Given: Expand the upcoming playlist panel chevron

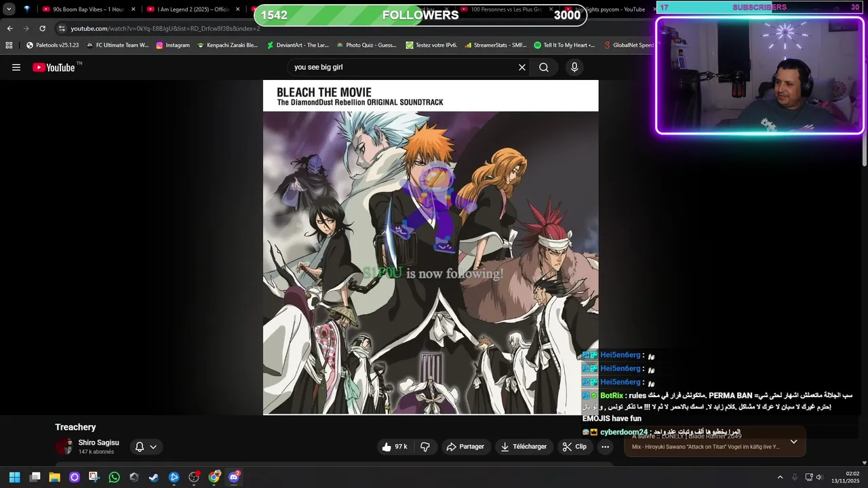Looking at the screenshot, I should pyautogui.click(x=793, y=442).
